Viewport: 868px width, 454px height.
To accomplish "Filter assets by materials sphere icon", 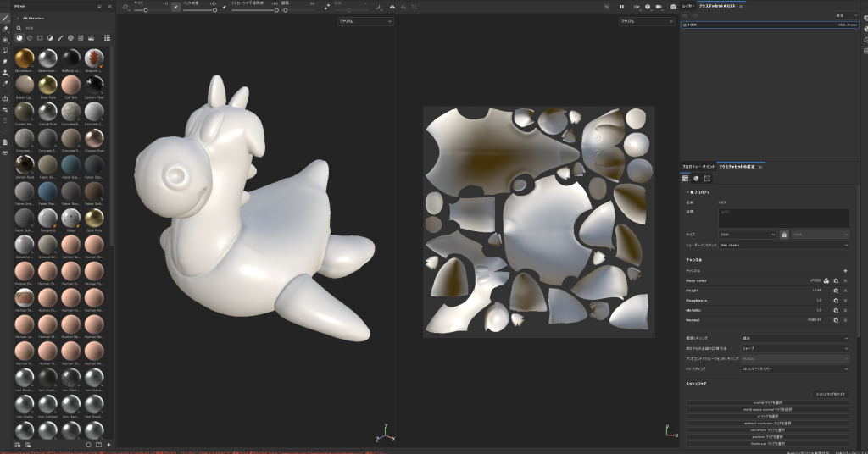I will point(19,38).
